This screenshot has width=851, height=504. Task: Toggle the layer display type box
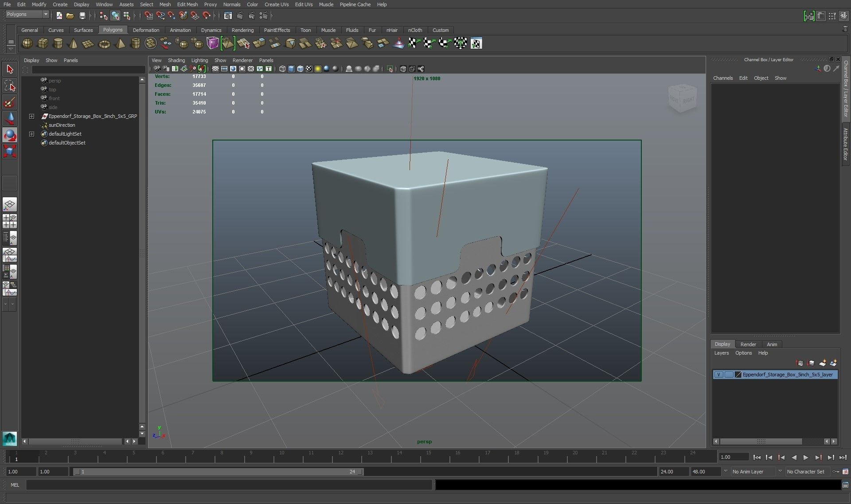click(729, 375)
